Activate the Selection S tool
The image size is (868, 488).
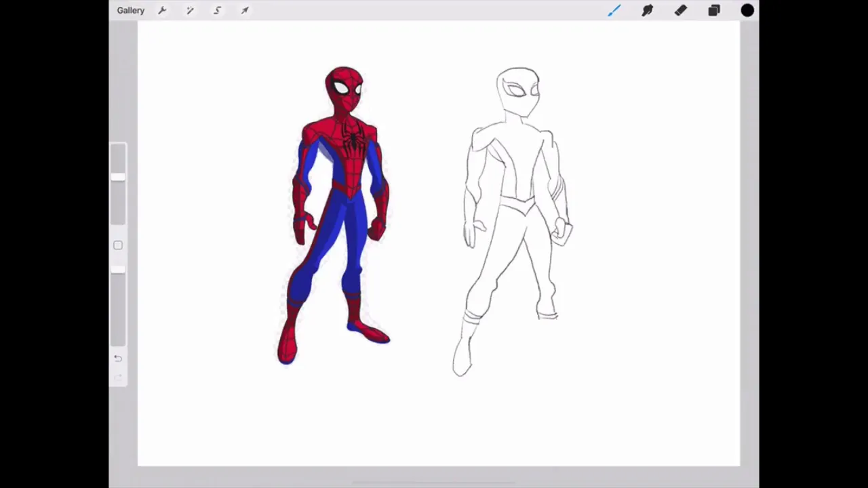point(217,10)
